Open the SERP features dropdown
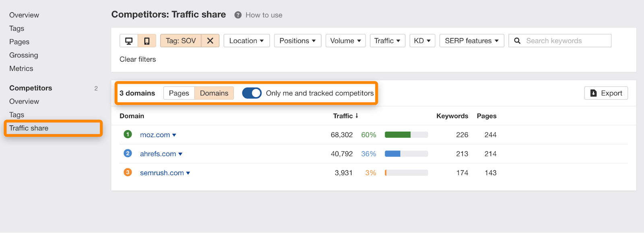 472,41
